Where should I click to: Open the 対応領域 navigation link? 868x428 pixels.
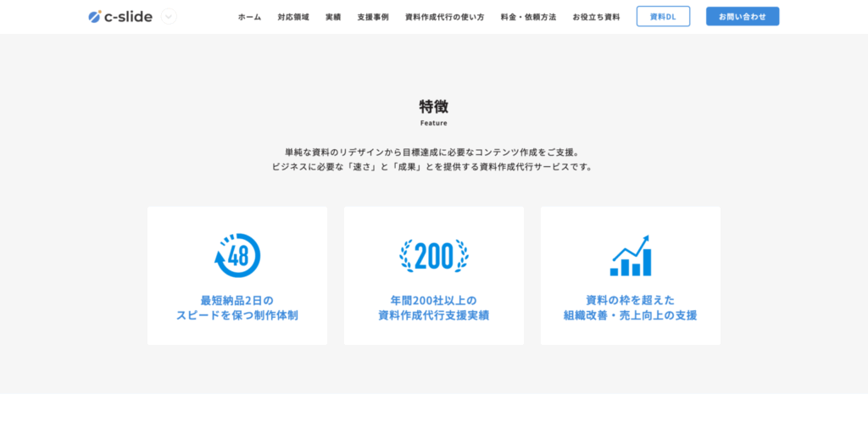[293, 17]
